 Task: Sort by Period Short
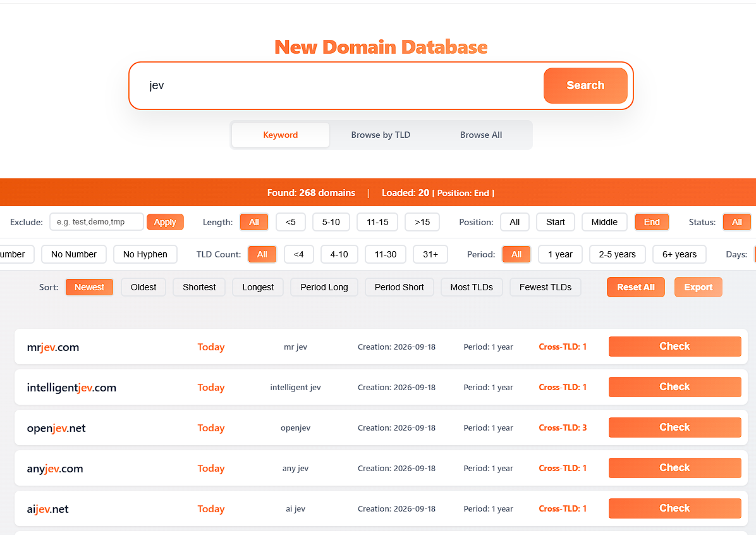click(399, 287)
